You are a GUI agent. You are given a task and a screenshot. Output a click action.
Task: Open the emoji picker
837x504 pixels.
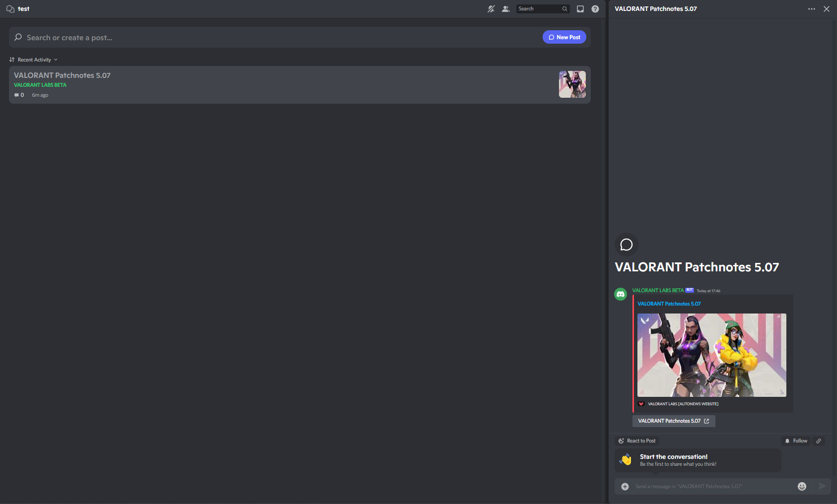pos(802,487)
